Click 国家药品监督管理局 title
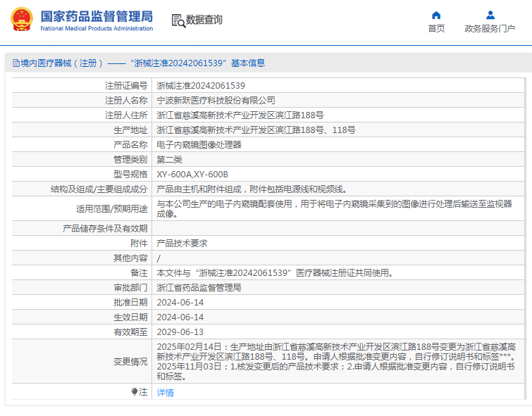 pos(97,16)
